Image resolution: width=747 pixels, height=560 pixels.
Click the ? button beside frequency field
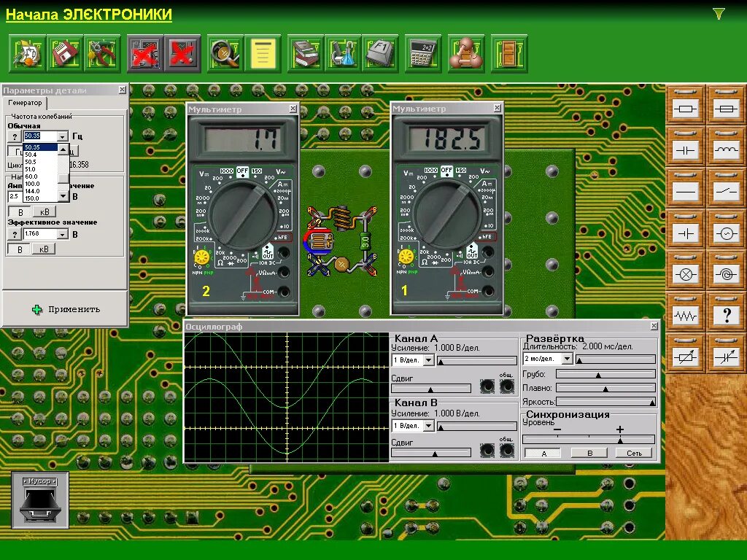pos(15,136)
